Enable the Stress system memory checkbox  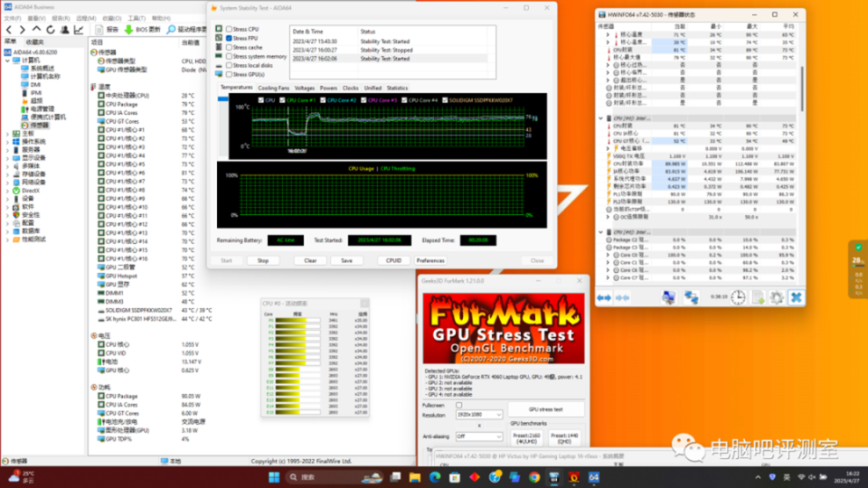[x=229, y=56]
